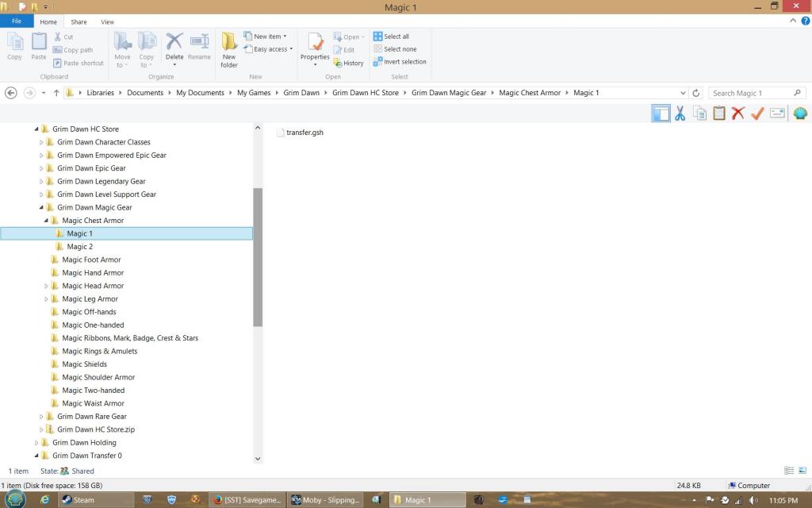Viewport: 812px width, 508px height.
Task: Create a New folder from the ribbon
Action: 229,50
